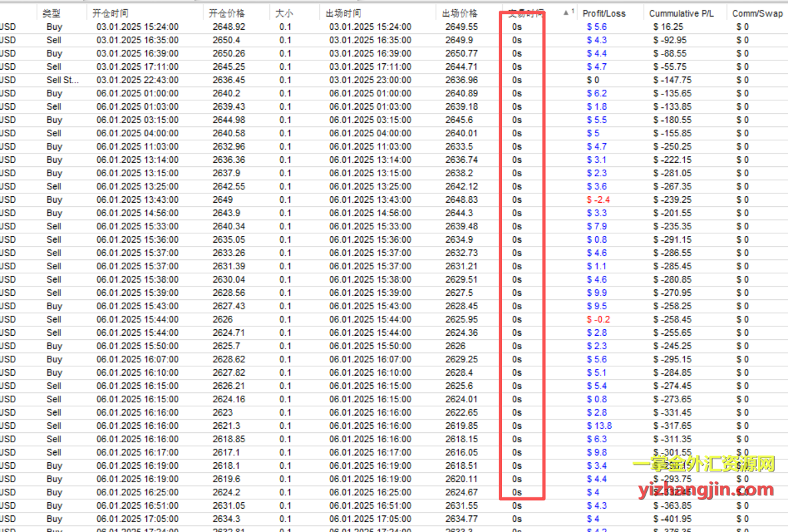
Task: Sort by 出场时间 column header
Action: click(x=344, y=13)
